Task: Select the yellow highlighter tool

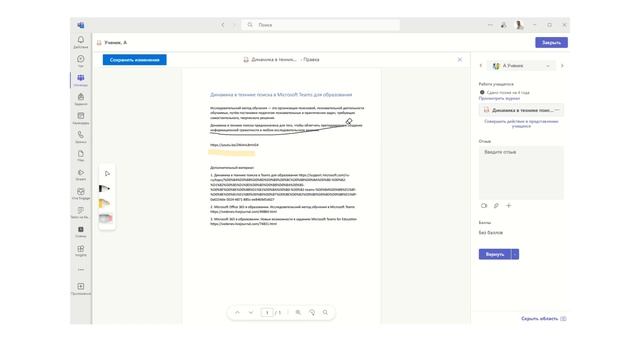Action: [x=104, y=203]
